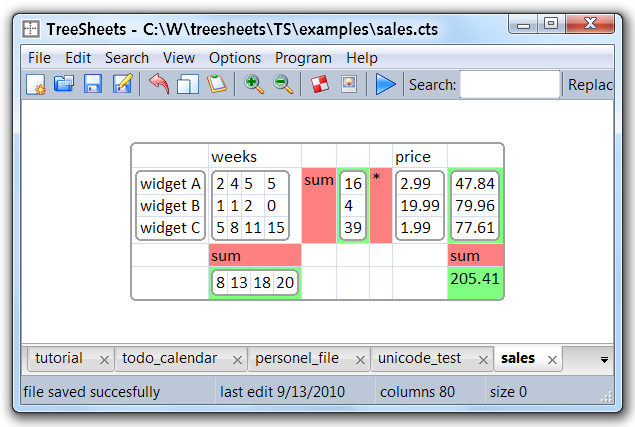Viewport: 635px width, 427px height.
Task: Click the Paste clipboard icon
Action: click(217, 83)
